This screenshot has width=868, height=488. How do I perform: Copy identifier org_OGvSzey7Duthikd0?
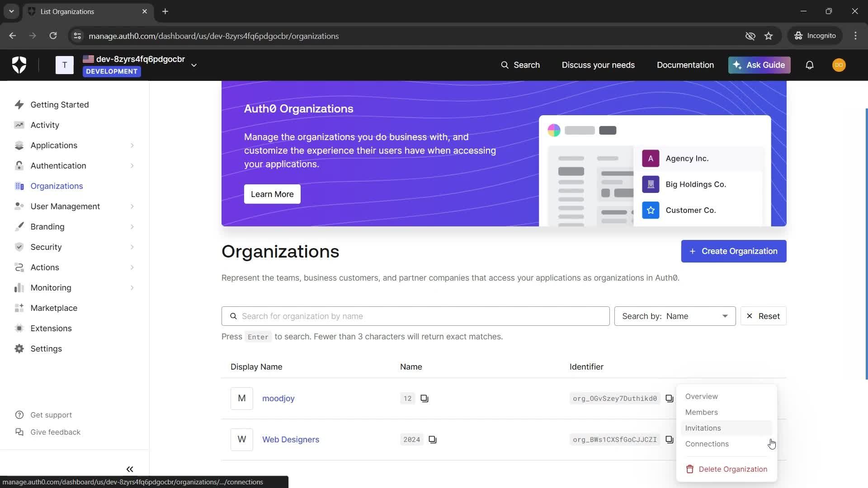point(670,399)
